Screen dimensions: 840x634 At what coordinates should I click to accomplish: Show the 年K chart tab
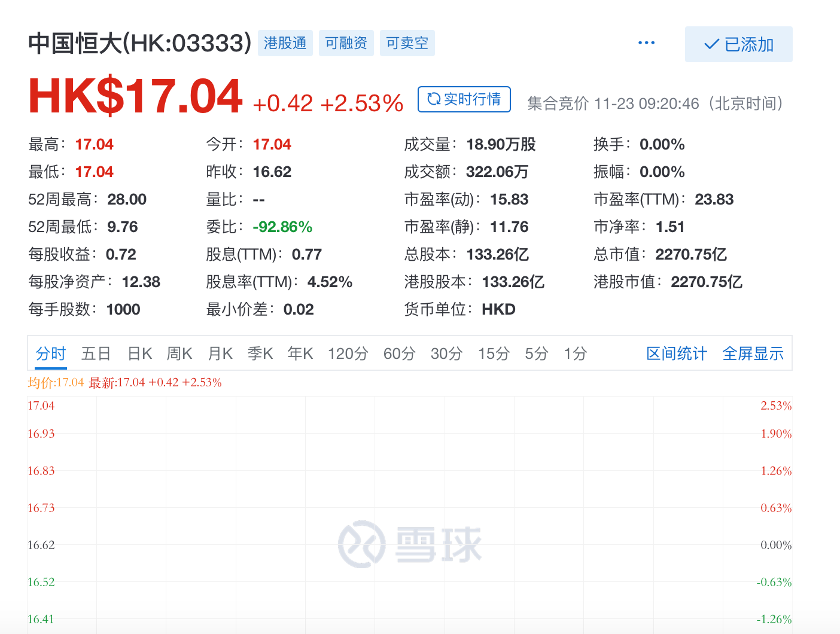click(x=300, y=353)
